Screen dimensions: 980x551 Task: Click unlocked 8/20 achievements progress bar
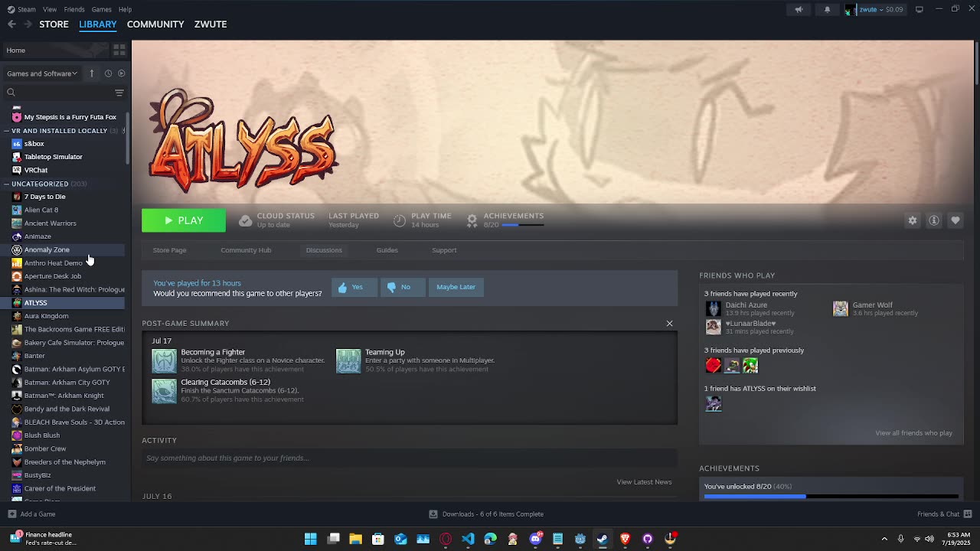[x=831, y=496]
